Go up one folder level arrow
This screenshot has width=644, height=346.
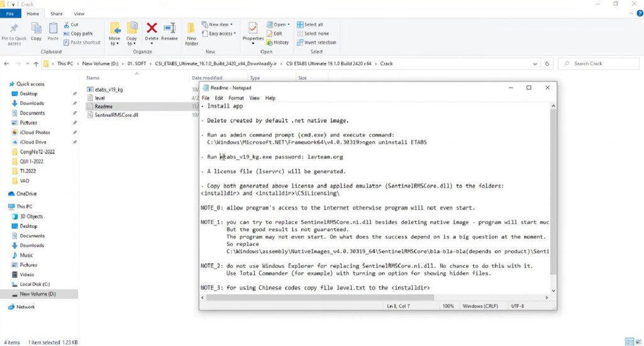coord(36,64)
